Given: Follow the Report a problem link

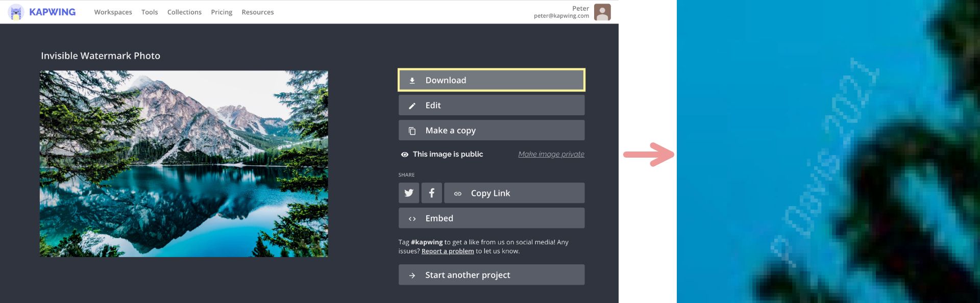Looking at the screenshot, I should point(448,251).
